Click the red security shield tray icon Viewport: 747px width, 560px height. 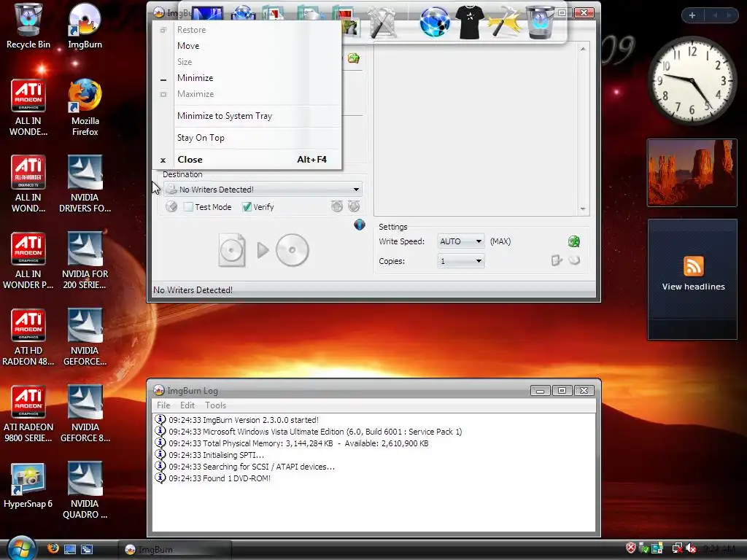pos(631,548)
